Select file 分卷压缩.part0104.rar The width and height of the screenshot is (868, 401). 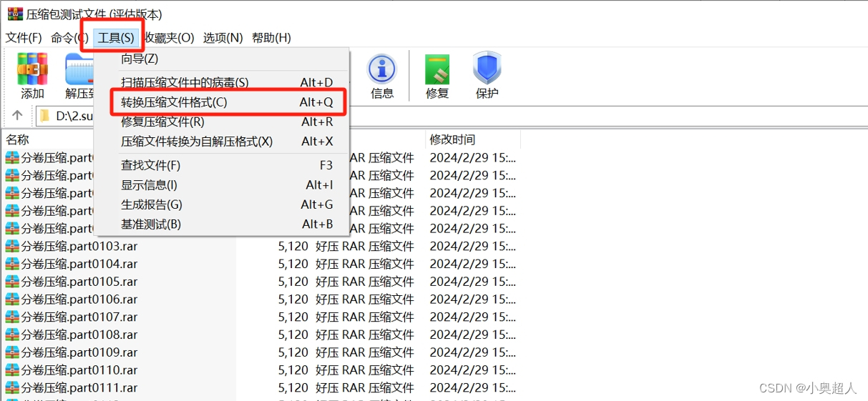[79, 264]
